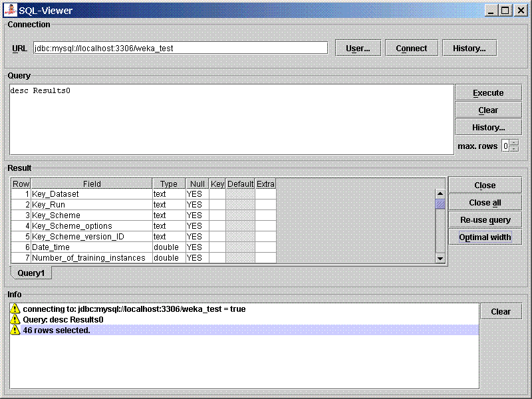The height and width of the screenshot is (399, 532).
Task: Sort by the Null column header
Action: 197,184
